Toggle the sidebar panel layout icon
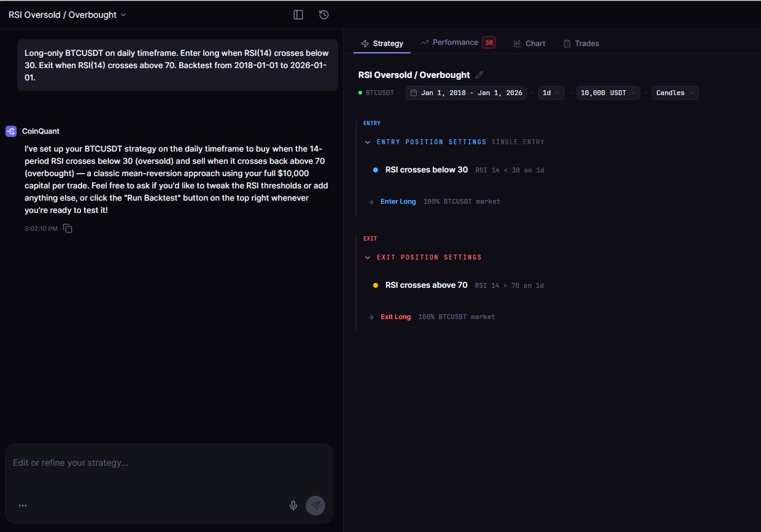This screenshot has height=532, width=761. [x=298, y=15]
